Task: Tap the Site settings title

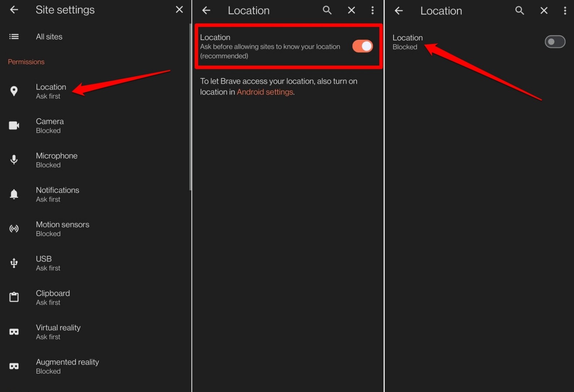Action: pyautogui.click(x=65, y=10)
